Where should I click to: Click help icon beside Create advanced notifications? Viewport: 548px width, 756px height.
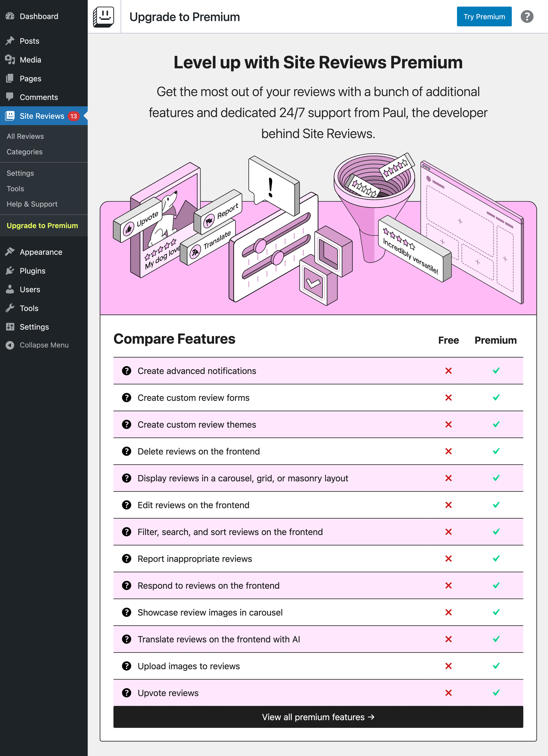coord(126,371)
